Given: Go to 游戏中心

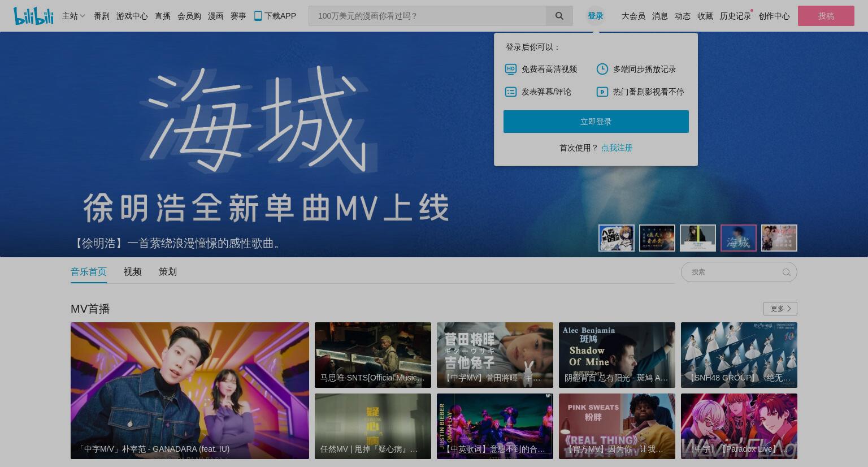Looking at the screenshot, I should (x=132, y=16).
